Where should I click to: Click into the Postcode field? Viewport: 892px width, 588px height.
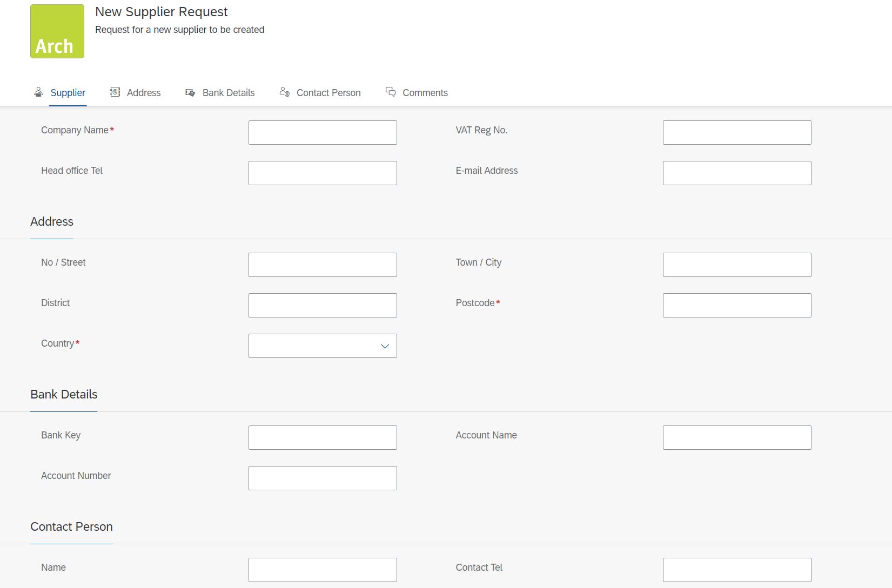(x=737, y=305)
